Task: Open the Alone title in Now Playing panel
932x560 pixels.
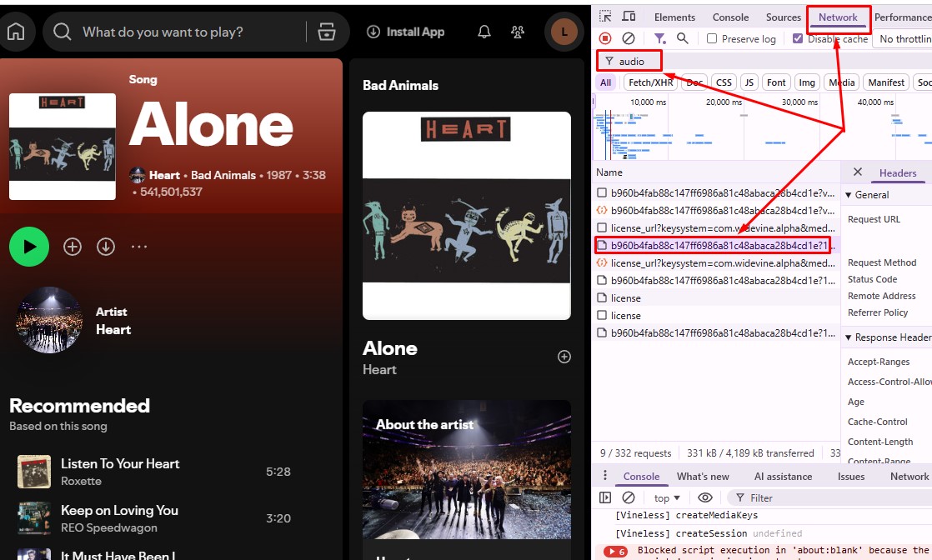Action: [390, 348]
